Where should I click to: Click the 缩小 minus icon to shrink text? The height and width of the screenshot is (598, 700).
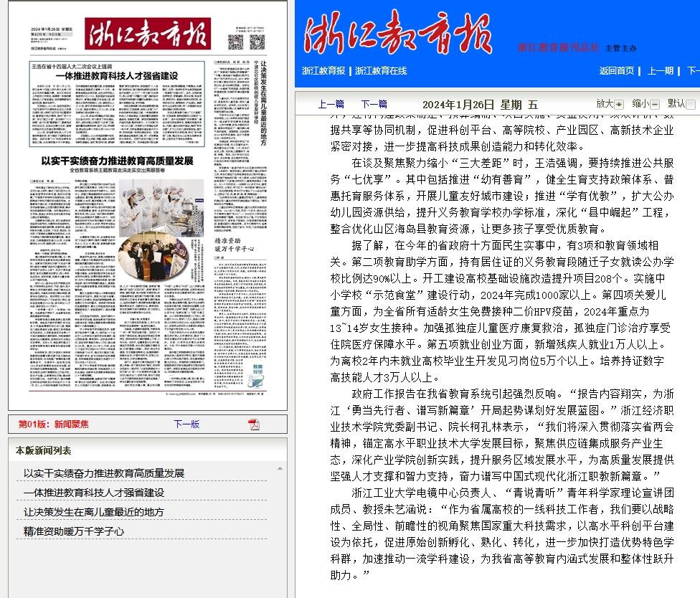[x=655, y=104]
